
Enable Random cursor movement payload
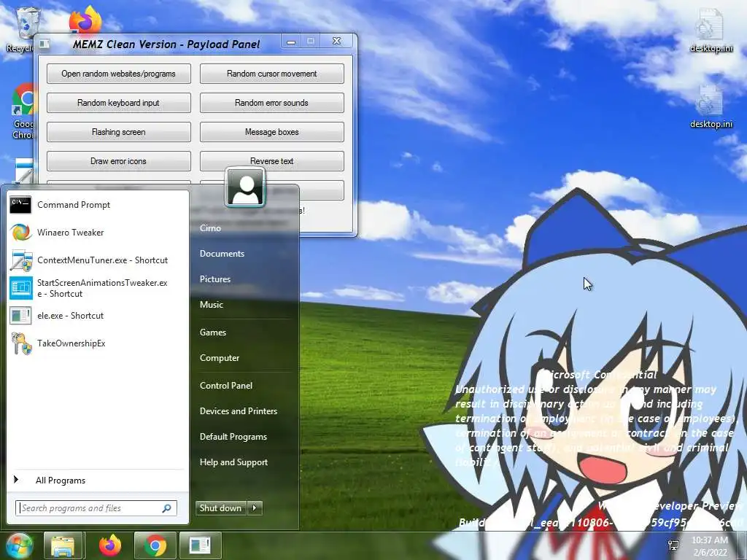point(272,74)
